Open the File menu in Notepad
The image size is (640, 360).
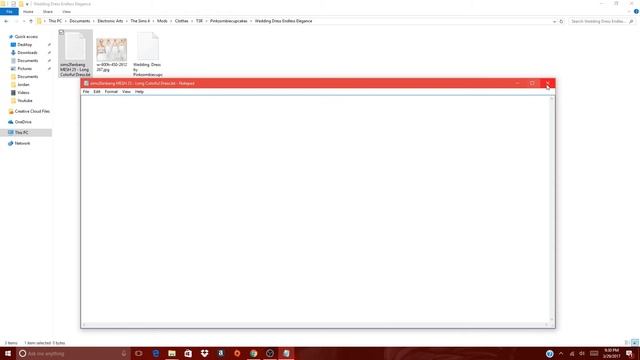pyautogui.click(x=86, y=92)
